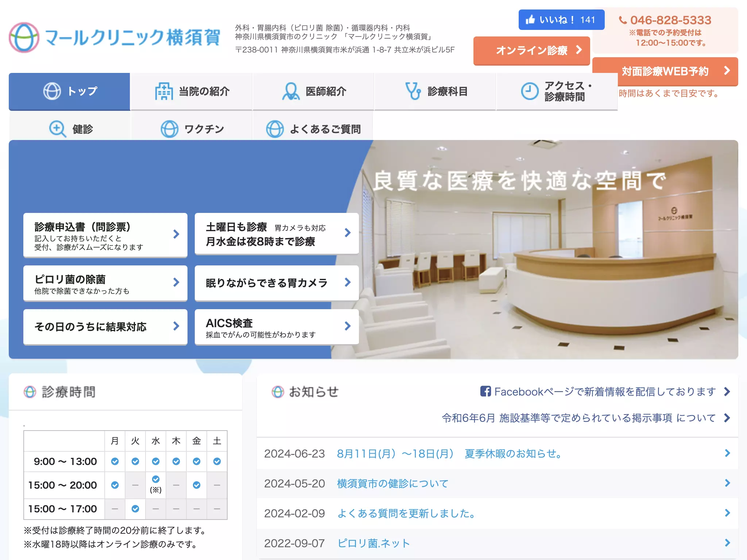Click the icon next to 診療時間 heading
This screenshot has height=560, width=747.
coord(30,392)
